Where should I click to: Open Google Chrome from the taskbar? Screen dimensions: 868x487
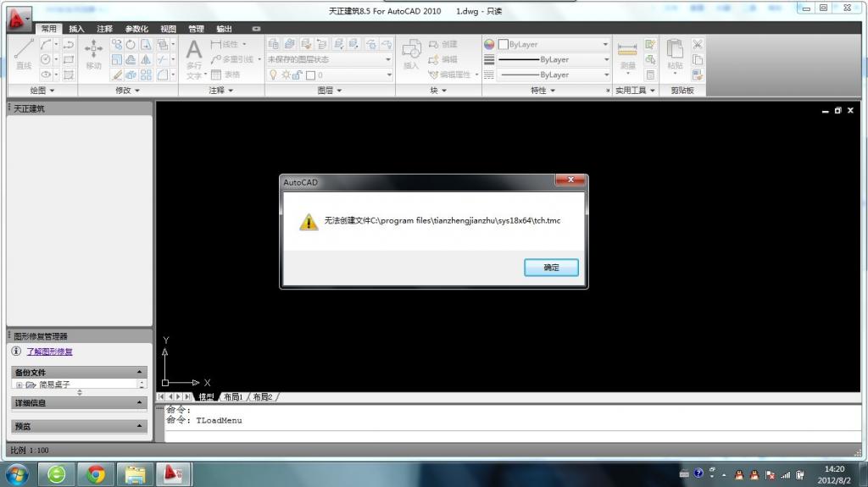point(96,474)
